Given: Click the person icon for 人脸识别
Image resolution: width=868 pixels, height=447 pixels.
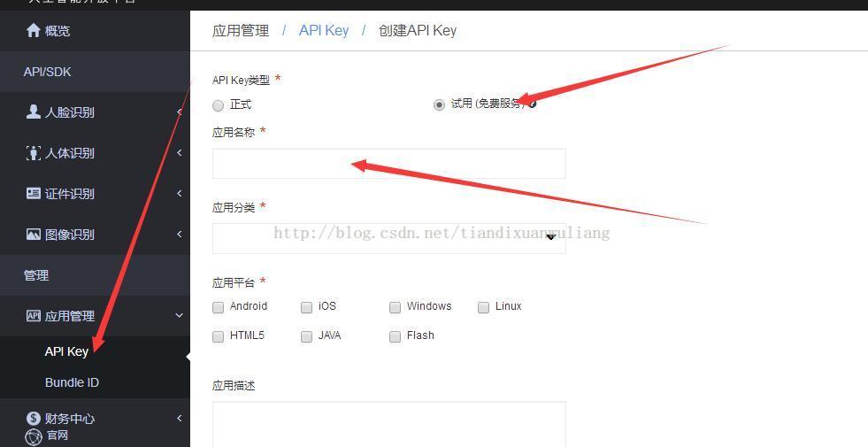Looking at the screenshot, I should pyautogui.click(x=34, y=112).
